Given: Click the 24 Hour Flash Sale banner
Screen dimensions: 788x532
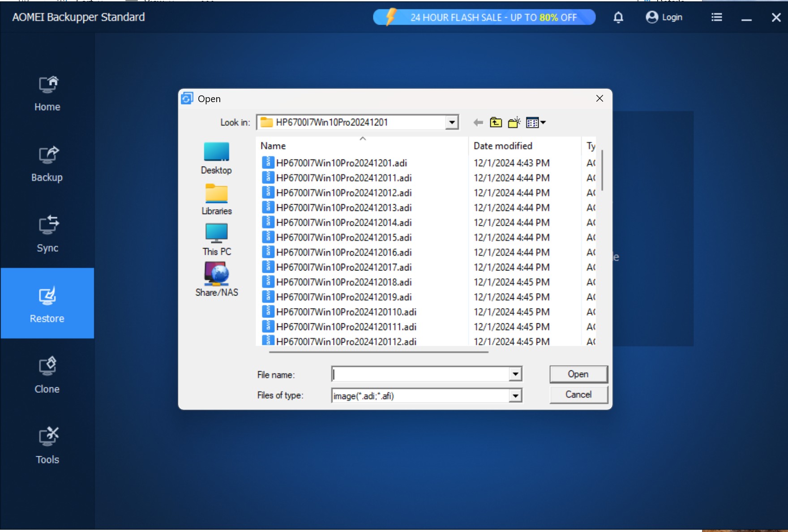Looking at the screenshot, I should coord(484,17).
